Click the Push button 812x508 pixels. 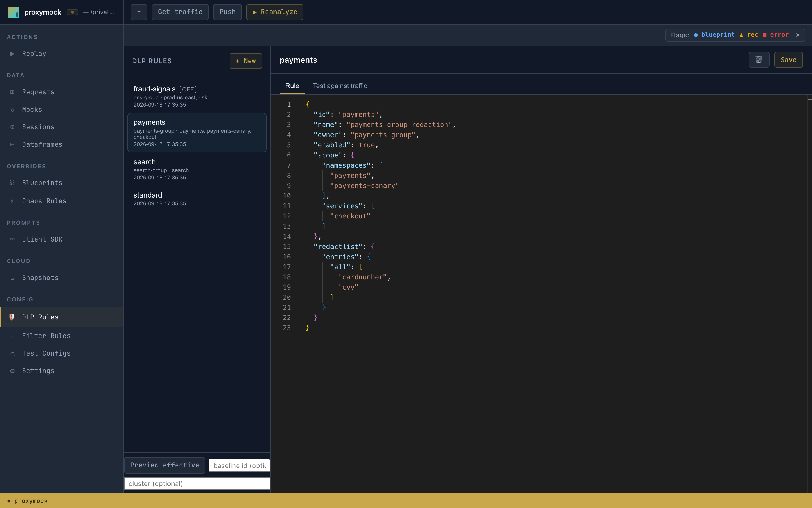point(228,12)
